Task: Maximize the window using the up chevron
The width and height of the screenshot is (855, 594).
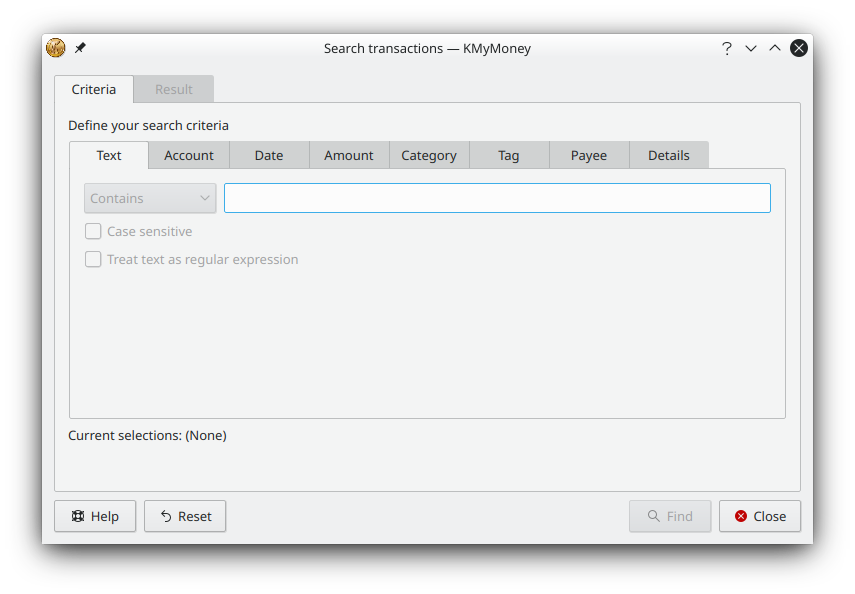Action: 775,48
